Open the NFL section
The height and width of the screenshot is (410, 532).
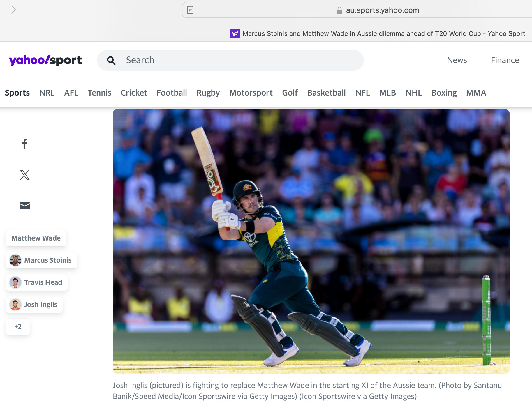362,93
